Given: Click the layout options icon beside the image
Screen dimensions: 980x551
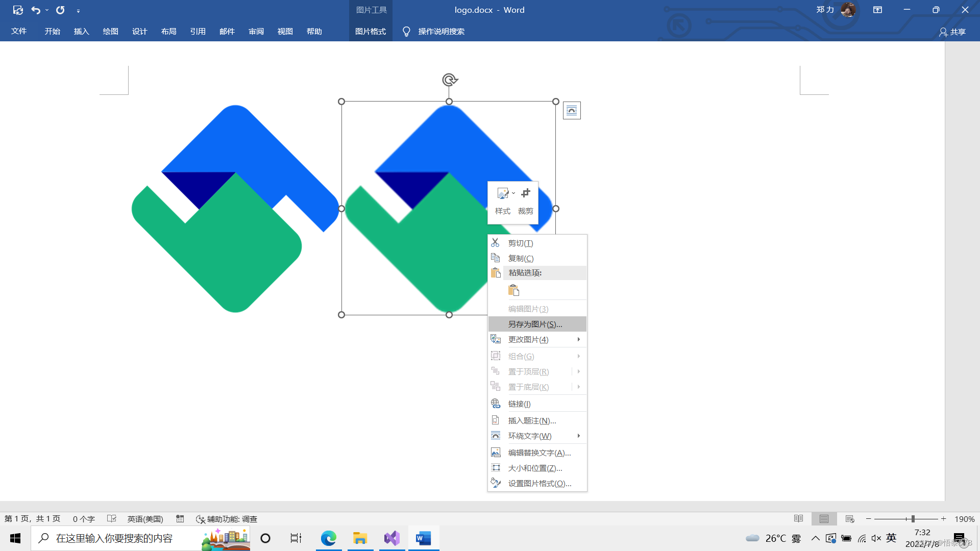Looking at the screenshot, I should coord(572,111).
